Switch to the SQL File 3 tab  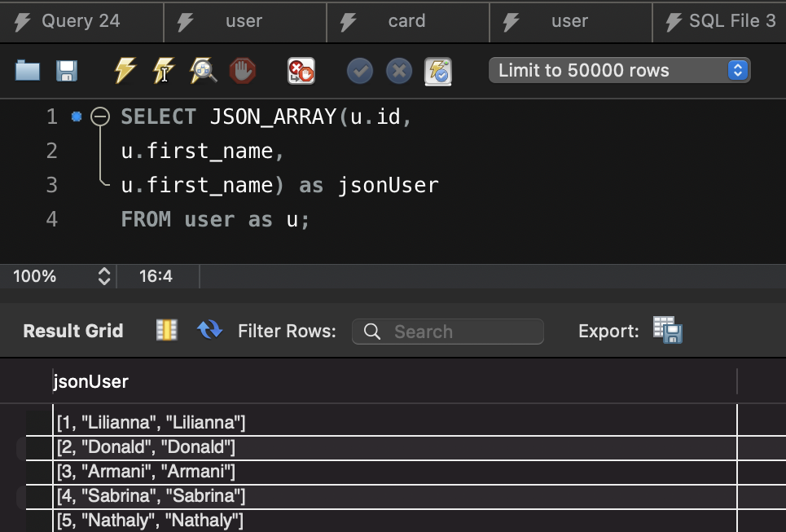[720, 21]
